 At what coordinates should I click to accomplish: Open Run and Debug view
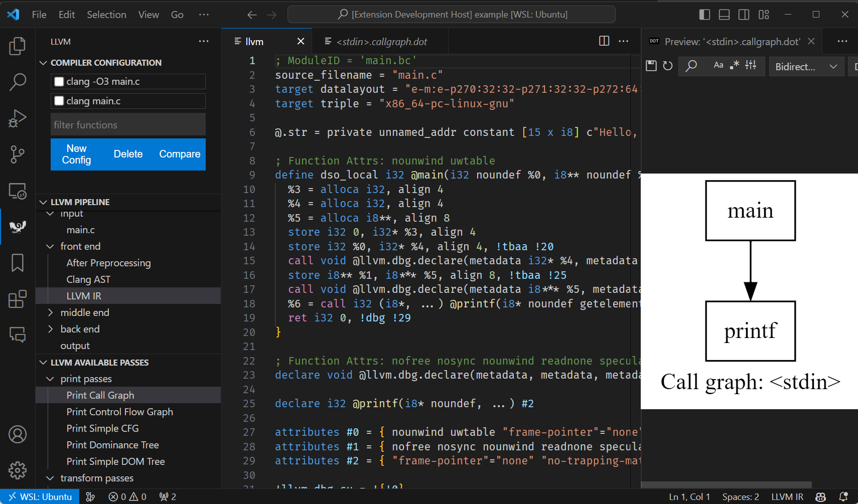pos(18,118)
